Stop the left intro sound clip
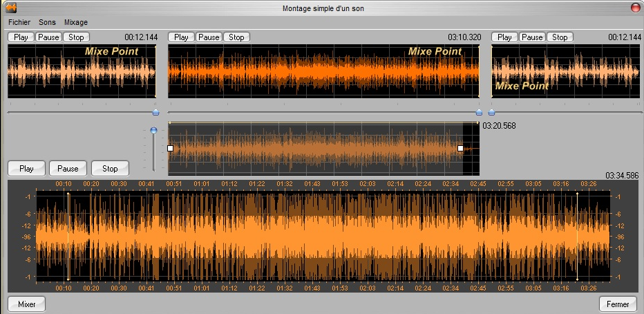Screen dimensions: 644x314 coord(76,37)
